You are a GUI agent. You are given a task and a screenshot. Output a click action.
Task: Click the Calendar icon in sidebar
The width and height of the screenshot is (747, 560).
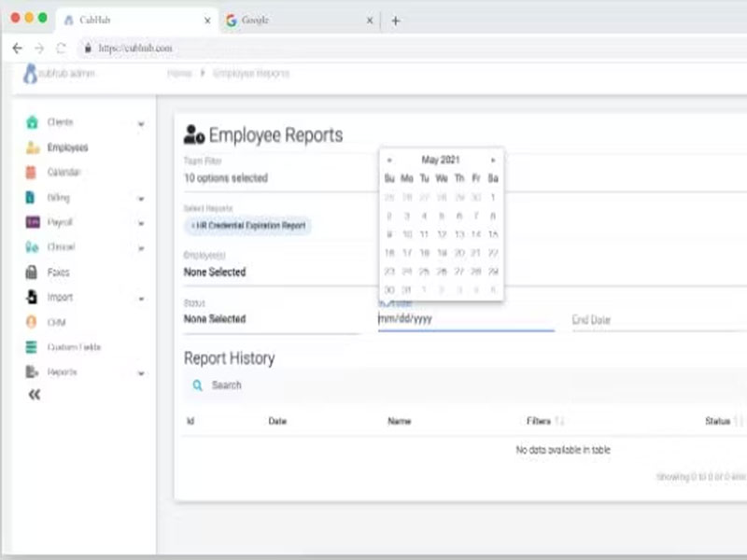click(x=32, y=173)
